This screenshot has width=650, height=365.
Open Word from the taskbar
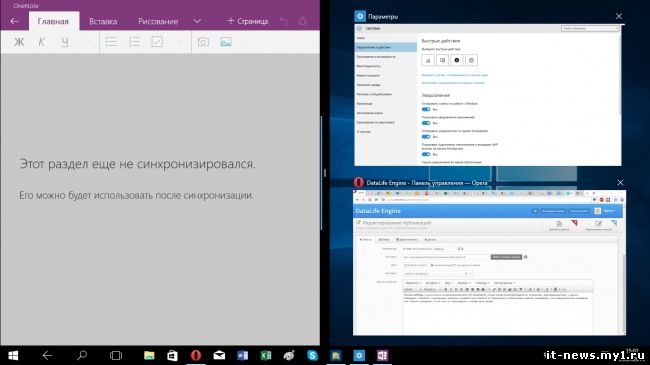tap(243, 355)
